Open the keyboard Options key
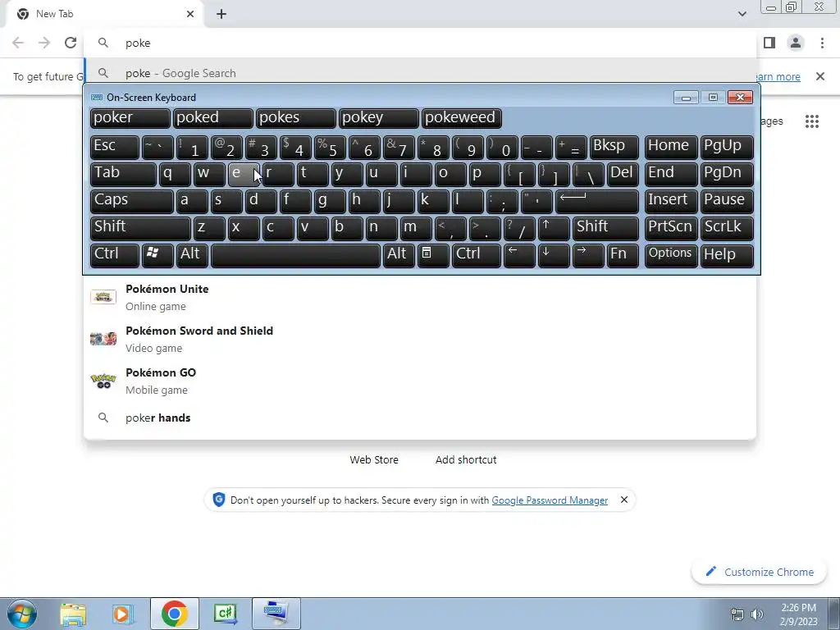The width and height of the screenshot is (840, 630). click(x=671, y=255)
